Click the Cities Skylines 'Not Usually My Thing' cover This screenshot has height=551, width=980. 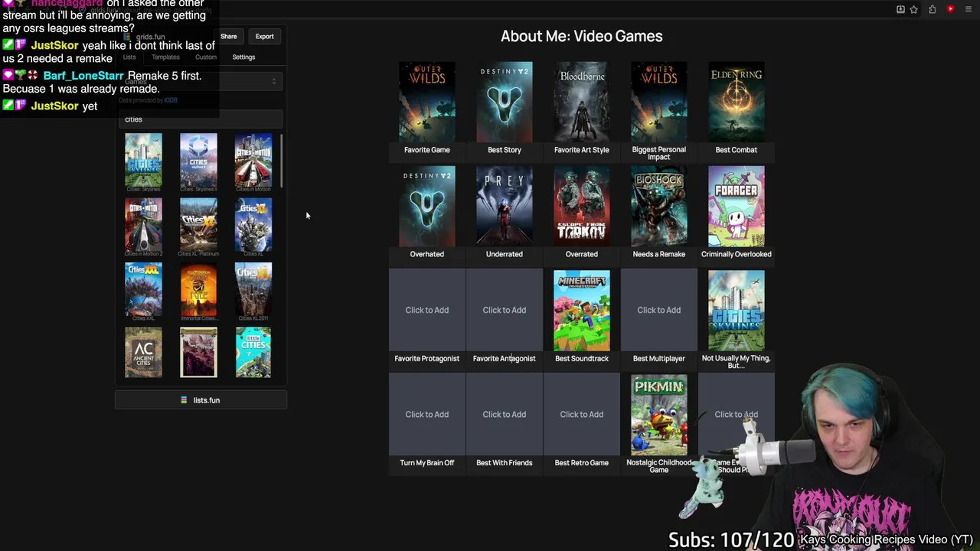737,311
